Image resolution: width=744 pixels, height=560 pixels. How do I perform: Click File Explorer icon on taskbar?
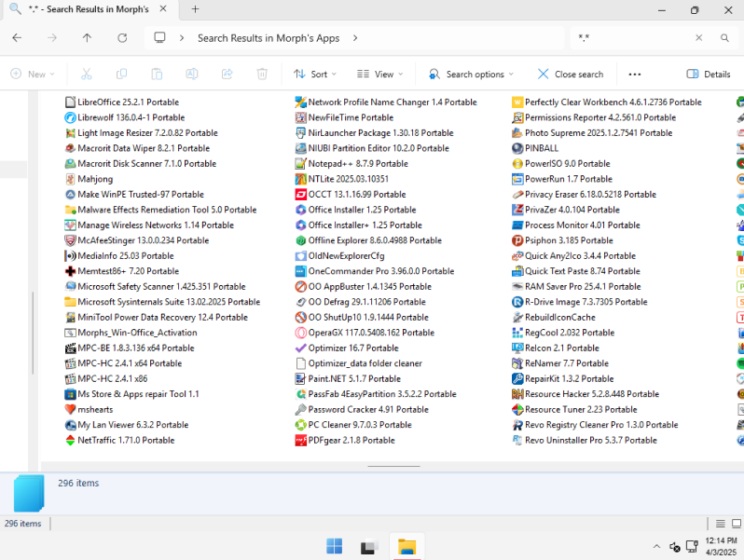point(406,546)
